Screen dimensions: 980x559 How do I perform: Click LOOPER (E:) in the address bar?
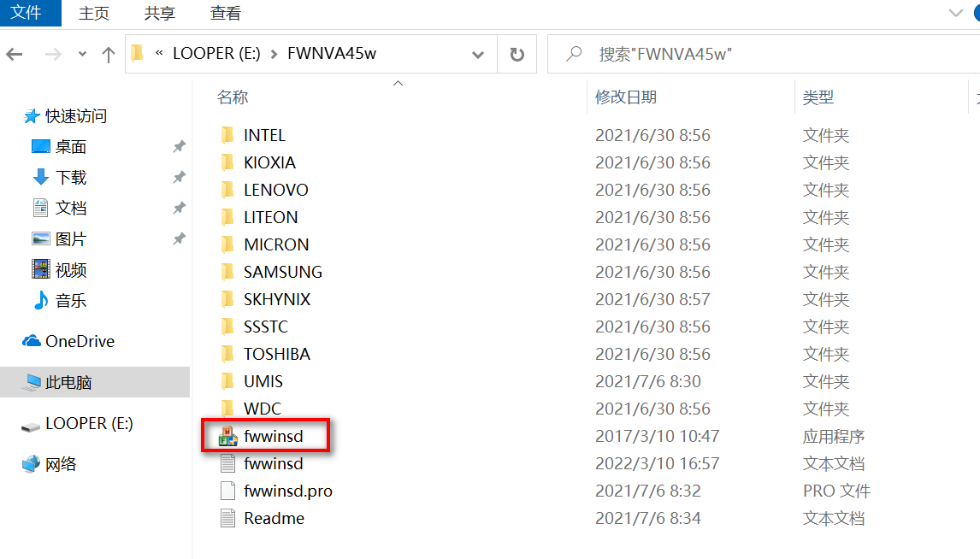point(216,54)
